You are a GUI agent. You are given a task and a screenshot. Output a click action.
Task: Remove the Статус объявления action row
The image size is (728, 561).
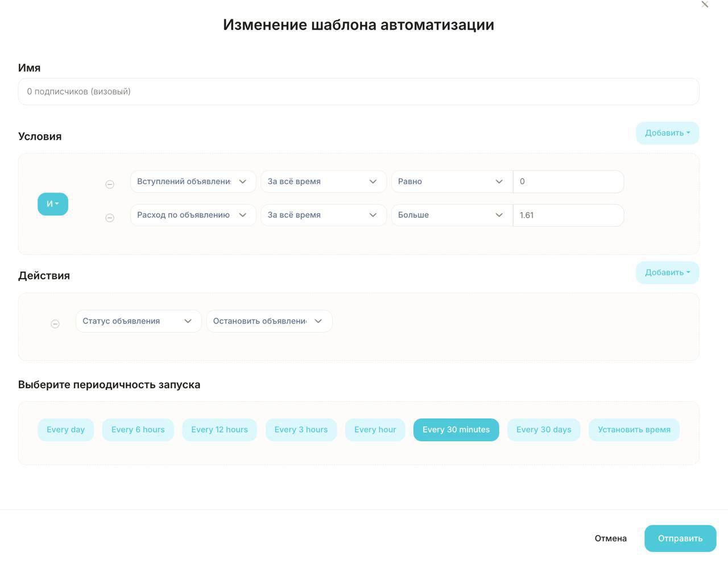point(55,324)
